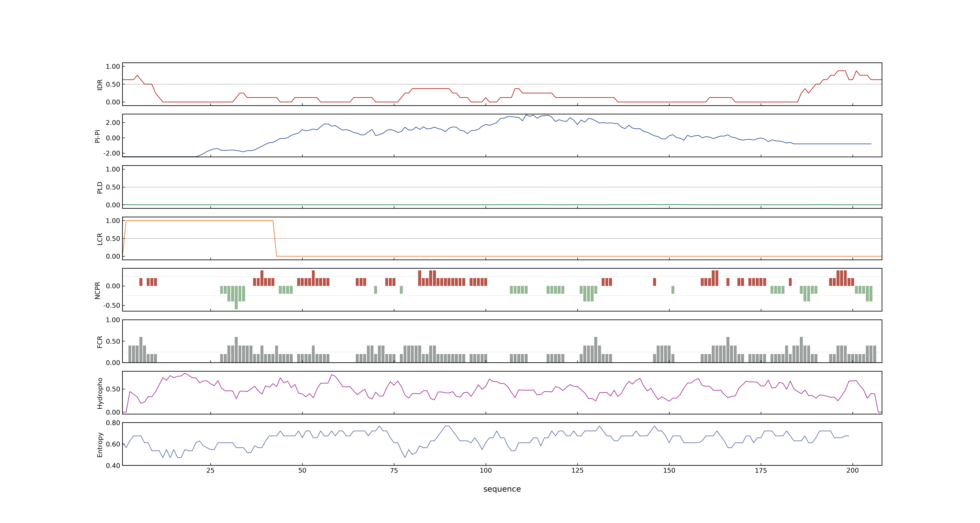Click the FCR y-axis label
Viewport: 980px width, 523px height.
coord(100,341)
